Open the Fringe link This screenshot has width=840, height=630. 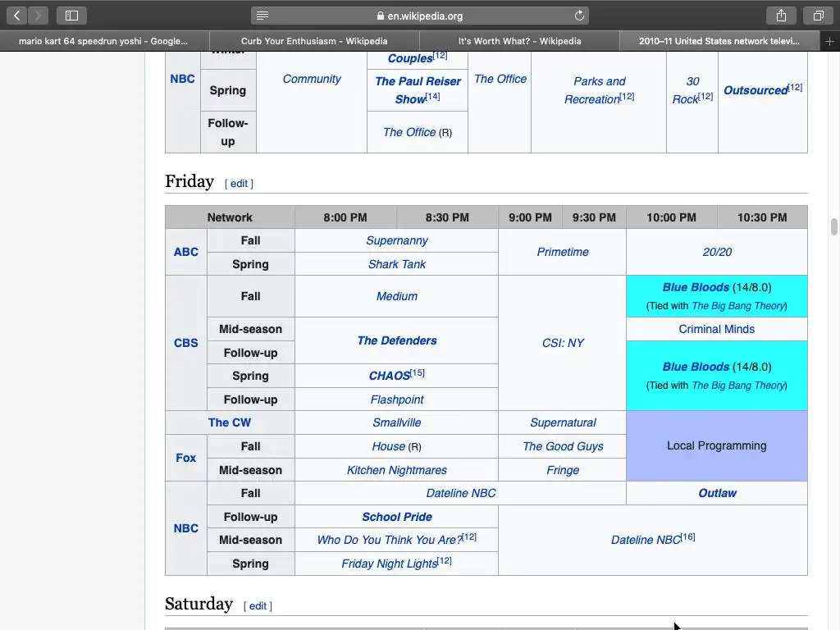[x=563, y=470]
